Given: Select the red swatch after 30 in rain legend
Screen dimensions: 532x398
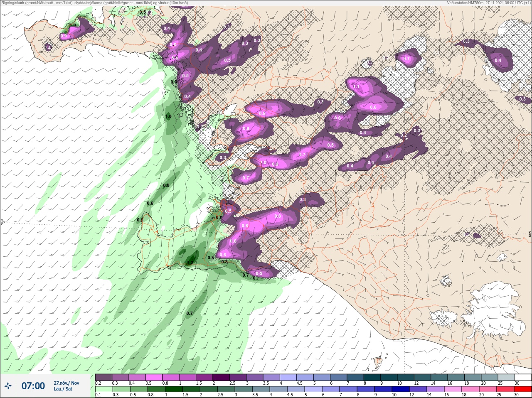Looking at the screenshot, I should [x=523, y=389].
